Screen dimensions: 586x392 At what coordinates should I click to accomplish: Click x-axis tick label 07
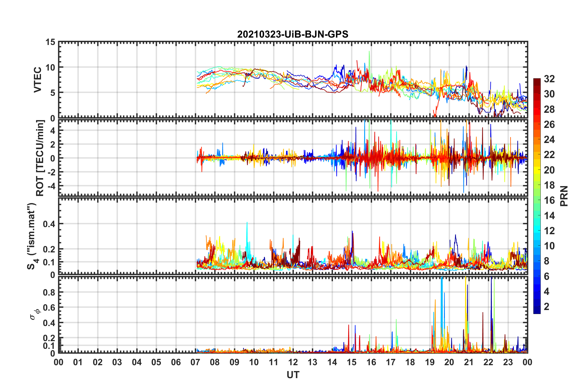click(195, 362)
